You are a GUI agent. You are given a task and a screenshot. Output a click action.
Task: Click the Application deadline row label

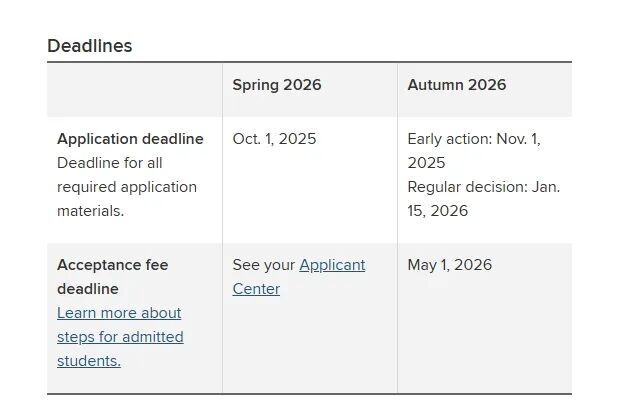tap(130, 139)
